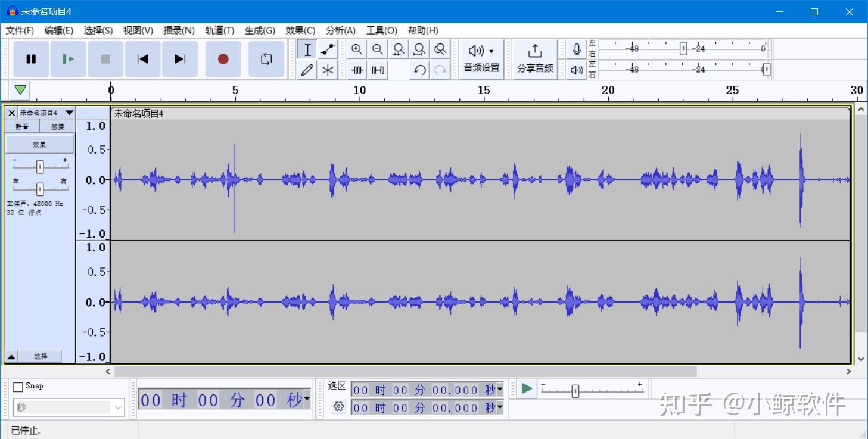Open the 文件(F) menu
The width and height of the screenshot is (868, 439).
click(18, 30)
